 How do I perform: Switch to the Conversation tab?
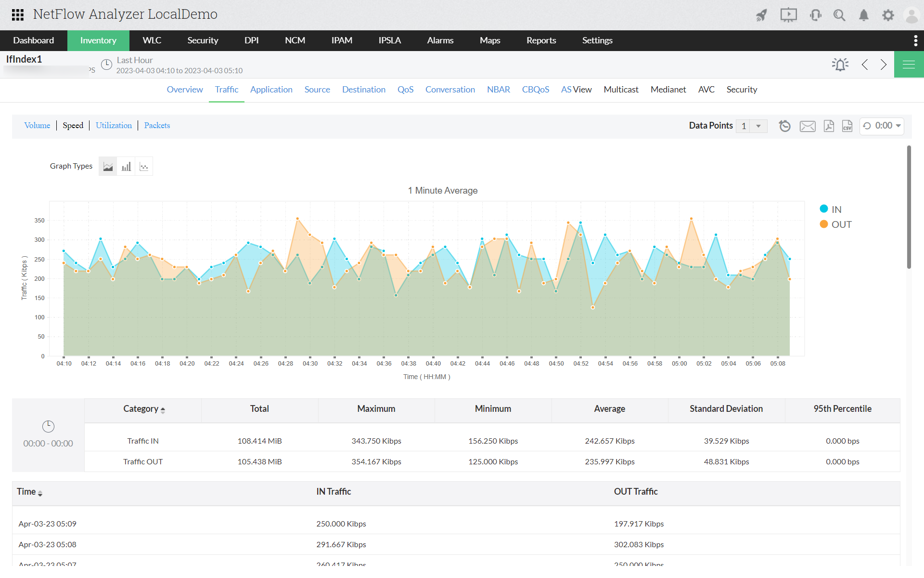point(450,90)
